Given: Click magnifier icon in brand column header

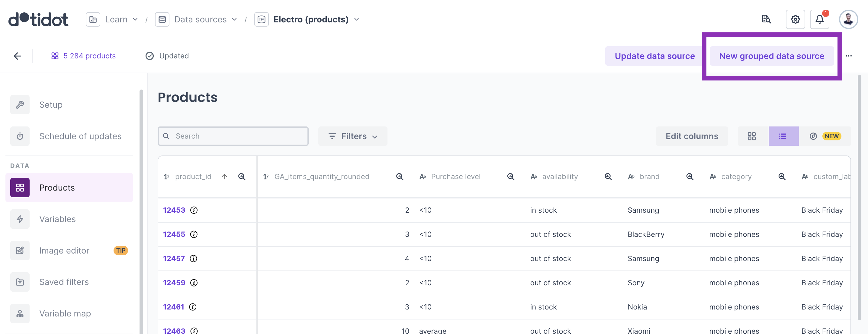Looking at the screenshot, I should (690, 176).
